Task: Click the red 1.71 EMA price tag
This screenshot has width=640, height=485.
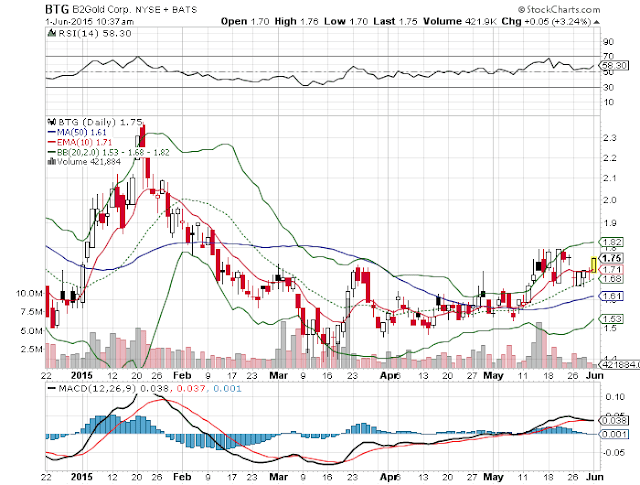Action: click(x=611, y=269)
